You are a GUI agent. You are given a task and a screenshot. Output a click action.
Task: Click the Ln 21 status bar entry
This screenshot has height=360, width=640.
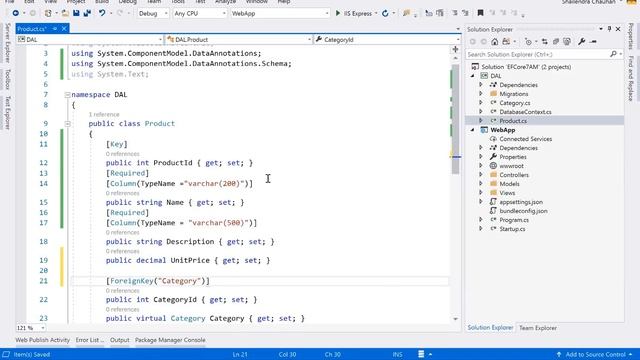click(240, 354)
